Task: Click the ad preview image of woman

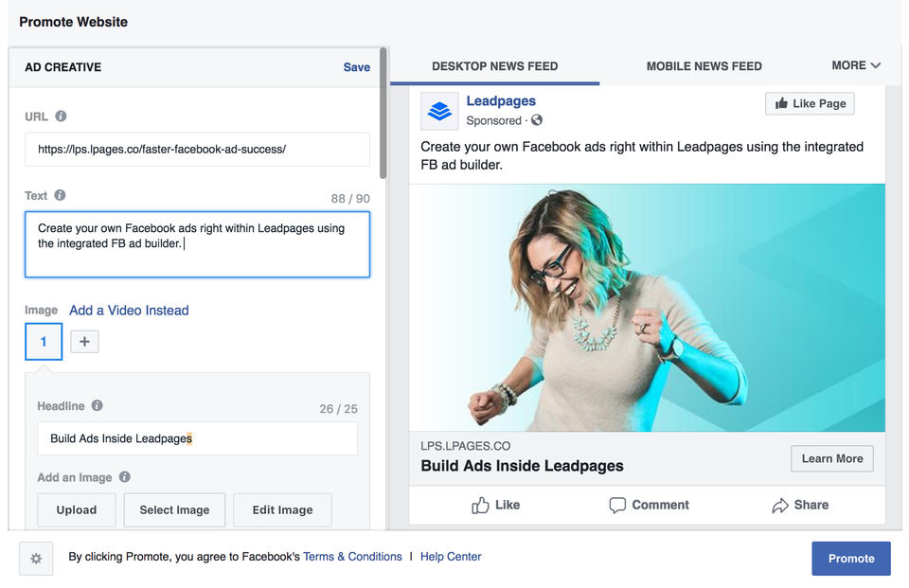Action: 647,308
